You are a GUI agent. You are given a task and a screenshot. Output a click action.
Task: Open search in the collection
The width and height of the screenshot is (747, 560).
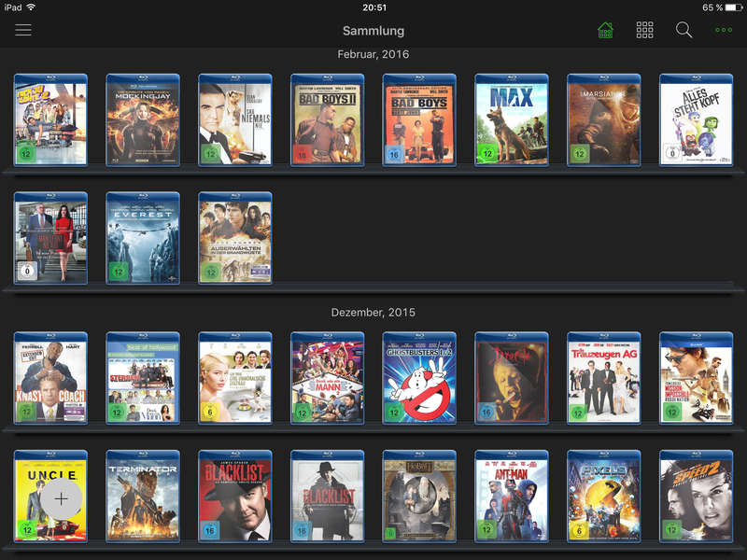click(x=684, y=31)
